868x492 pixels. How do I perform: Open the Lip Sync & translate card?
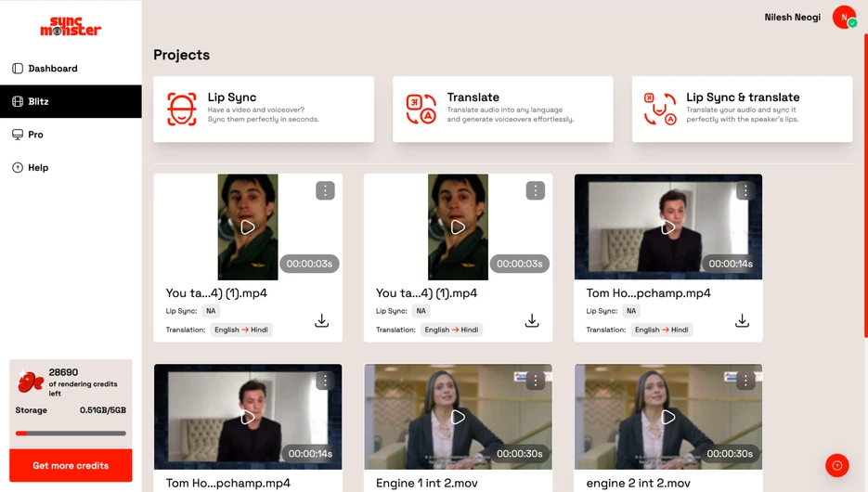pyautogui.click(x=742, y=110)
